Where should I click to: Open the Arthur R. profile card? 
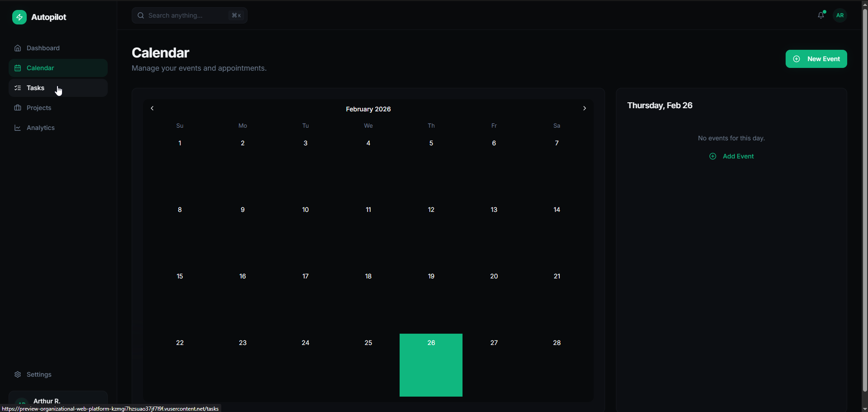tap(58, 400)
